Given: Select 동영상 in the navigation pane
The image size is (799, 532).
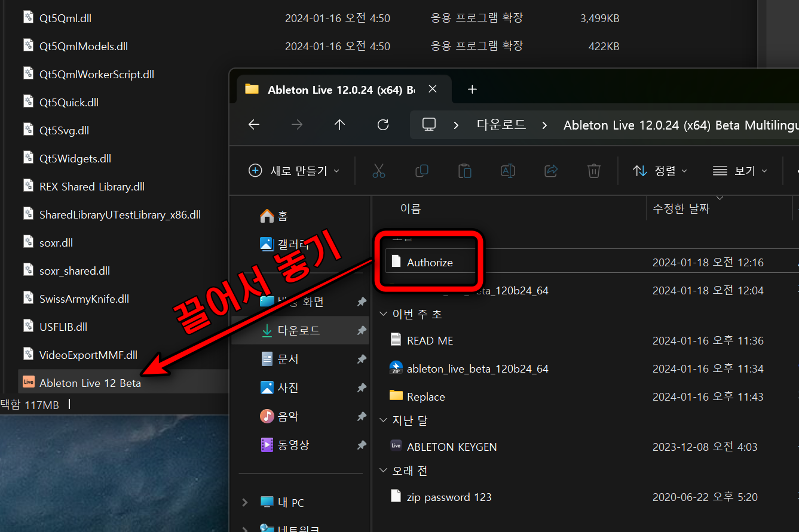Looking at the screenshot, I should pyautogui.click(x=286, y=445).
